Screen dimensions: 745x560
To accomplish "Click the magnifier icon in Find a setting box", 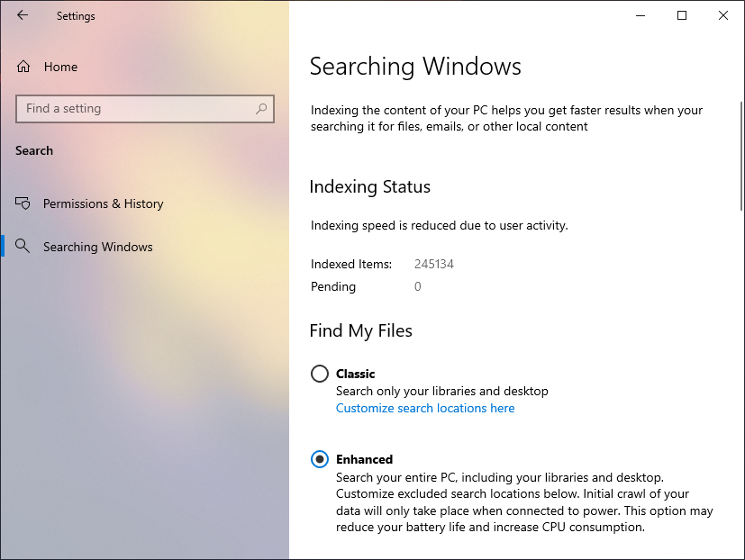I will pyautogui.click(x=261, y=109).
